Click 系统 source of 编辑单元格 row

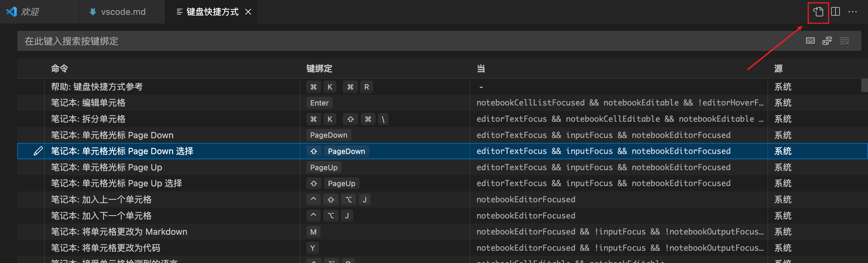[x=783, y=103]
